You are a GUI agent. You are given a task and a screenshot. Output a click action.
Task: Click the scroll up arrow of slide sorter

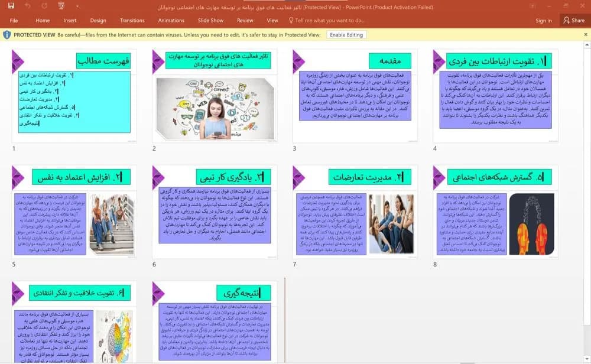point(587,45)
